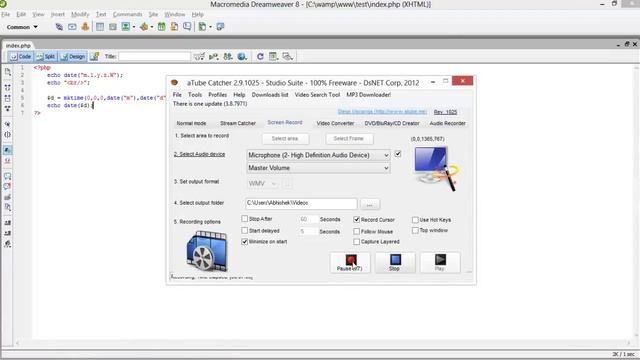Screen dimensions: 640x360
Task: Open View Options icon in document toolbar
Action: pyautogui.click(x=273, y=57)
